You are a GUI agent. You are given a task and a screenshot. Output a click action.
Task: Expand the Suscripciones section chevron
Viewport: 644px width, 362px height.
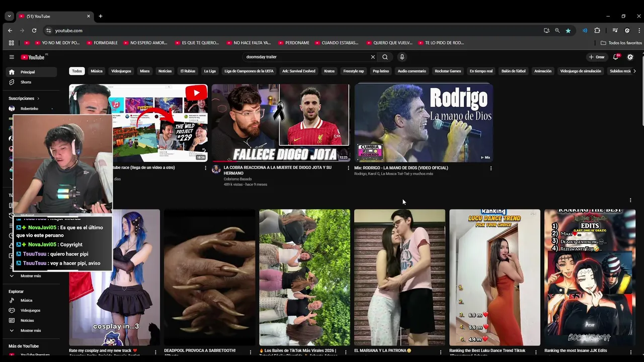38,99
